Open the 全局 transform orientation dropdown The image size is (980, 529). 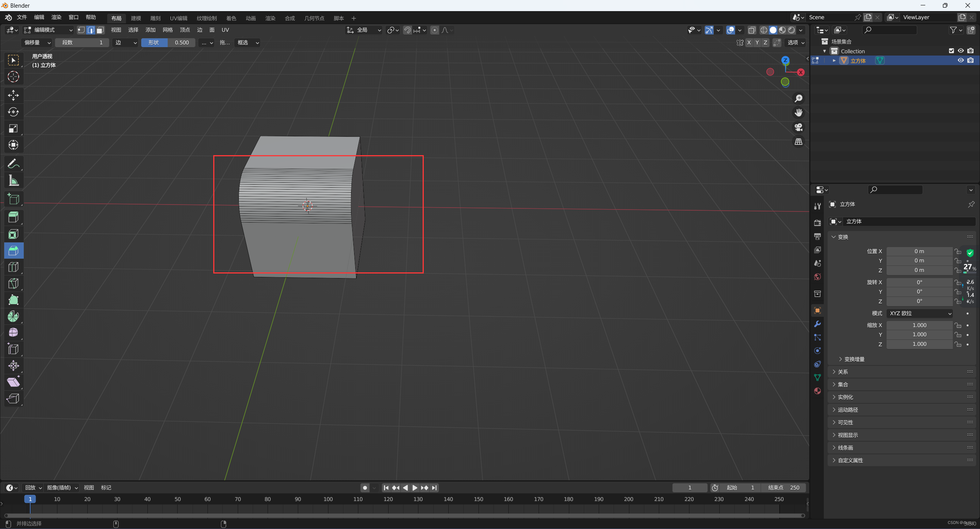click(x=364, y=30)
